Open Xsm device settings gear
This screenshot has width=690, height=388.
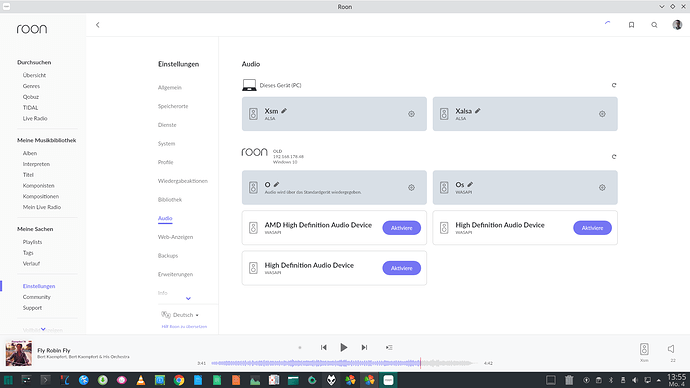(x=411, y=114)
